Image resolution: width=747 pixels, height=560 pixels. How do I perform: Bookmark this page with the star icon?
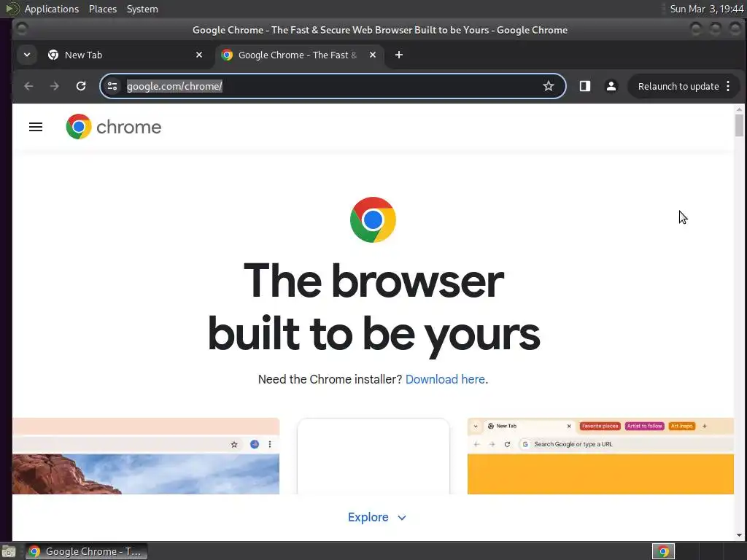pyautogui.click(x=549, y=86)
